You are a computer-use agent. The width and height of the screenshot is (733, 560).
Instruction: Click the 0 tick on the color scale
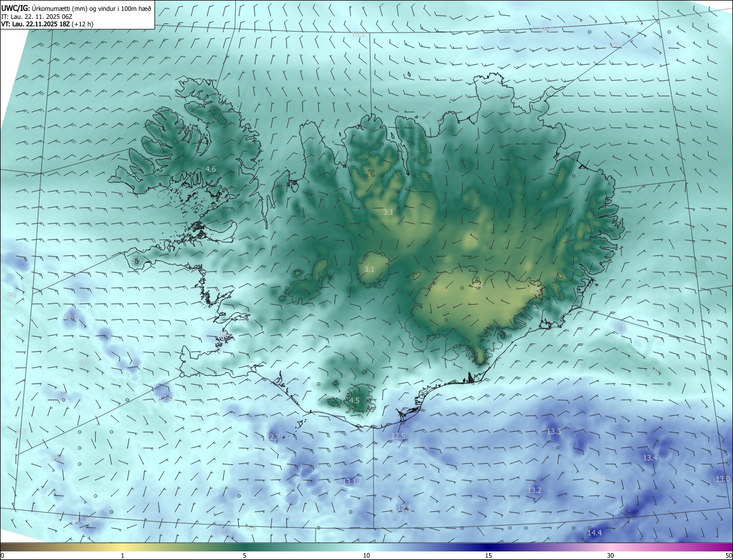click(x=2, y=555)
